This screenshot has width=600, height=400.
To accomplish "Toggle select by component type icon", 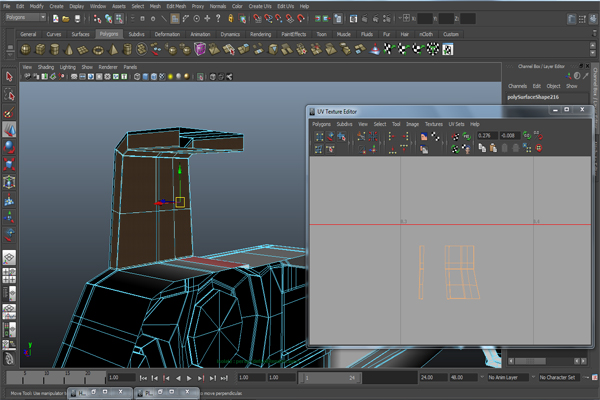I will point(119,18).
